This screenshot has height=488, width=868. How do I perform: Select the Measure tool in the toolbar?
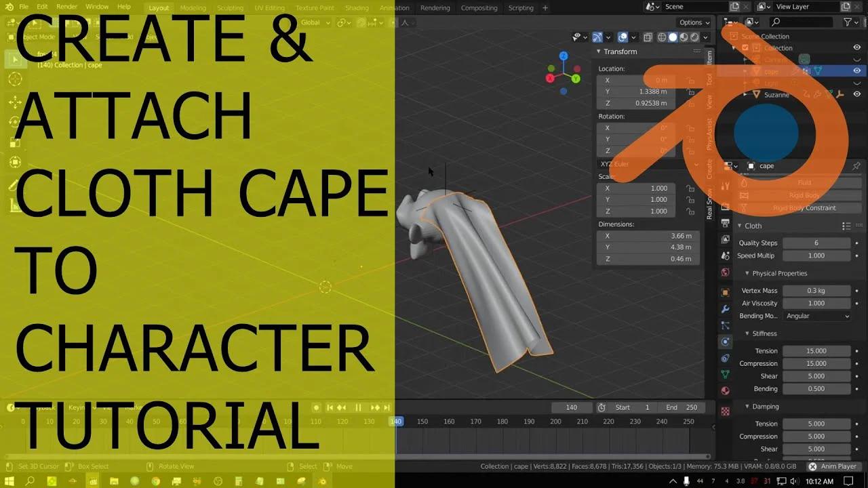pyautogui.click(x=14, y=203)
